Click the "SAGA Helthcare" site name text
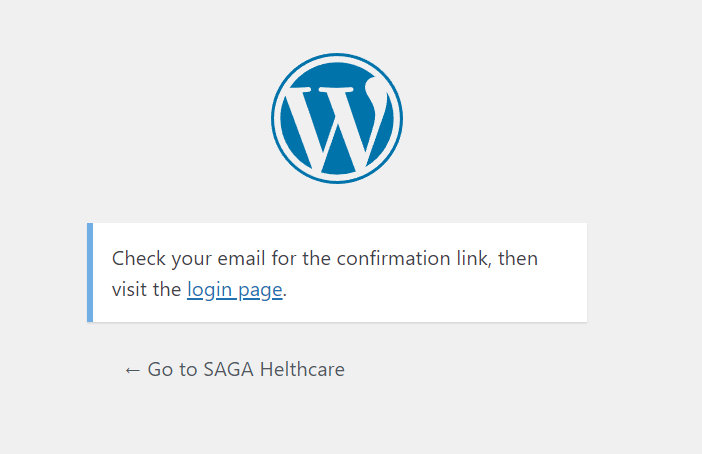The height and width of the screenshot is (454, 702). [274, 370]
